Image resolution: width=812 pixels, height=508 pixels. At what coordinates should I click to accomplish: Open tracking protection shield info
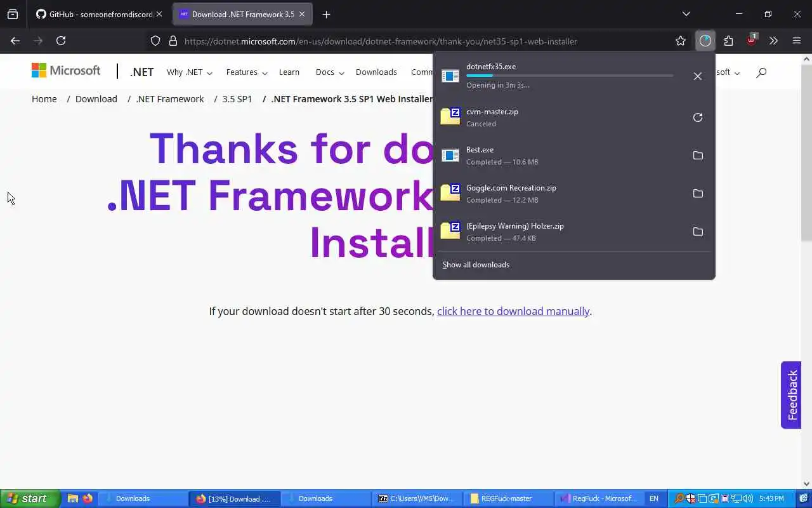click(155, 41)
